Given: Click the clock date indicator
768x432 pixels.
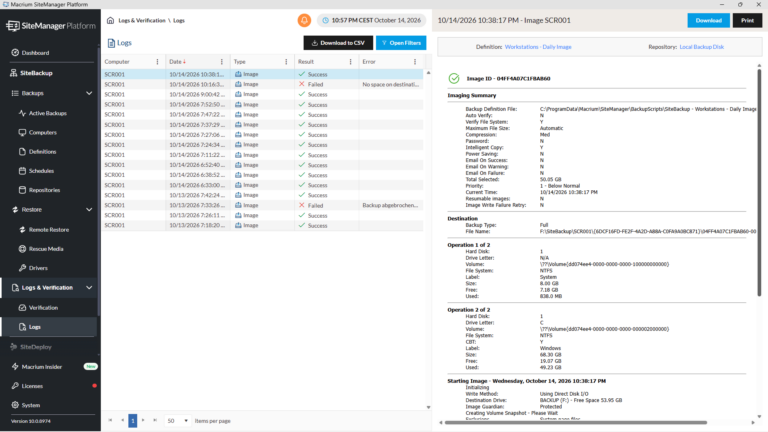Looking at the screenshot, I should tap(371, 20).
